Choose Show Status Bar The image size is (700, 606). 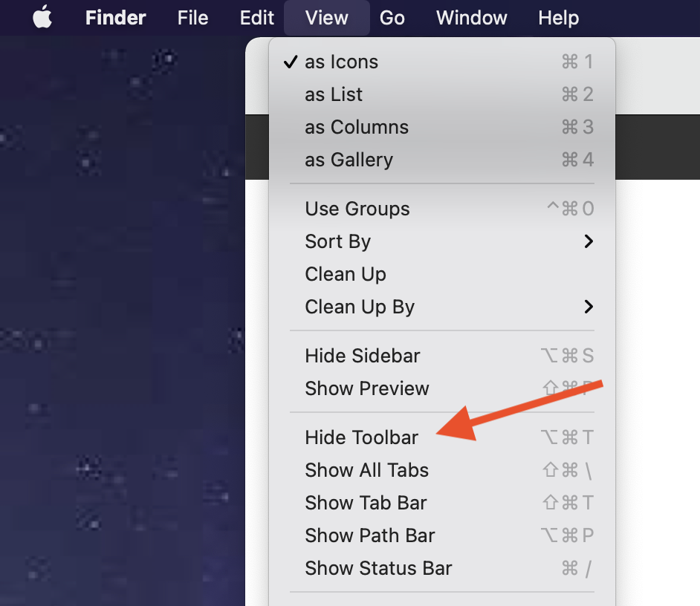[x=442, y=568]
